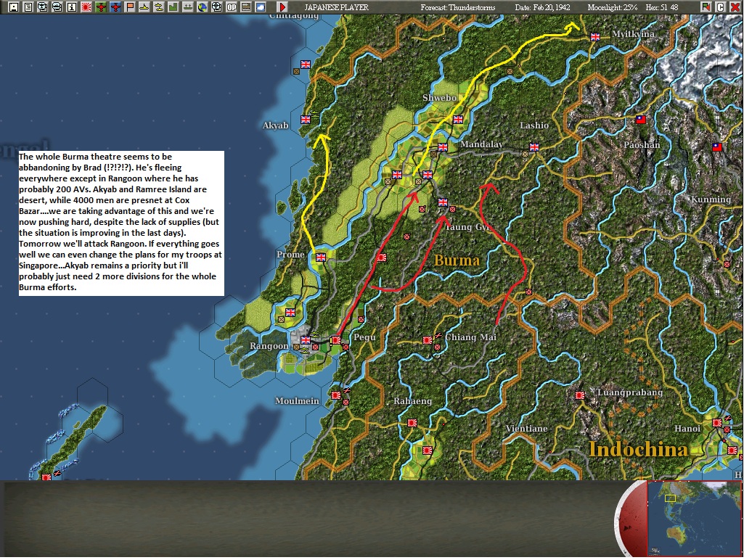Click the red arrow end turn button
The width and height of the screenshot is (744, 560).
[x=282, y=7]
